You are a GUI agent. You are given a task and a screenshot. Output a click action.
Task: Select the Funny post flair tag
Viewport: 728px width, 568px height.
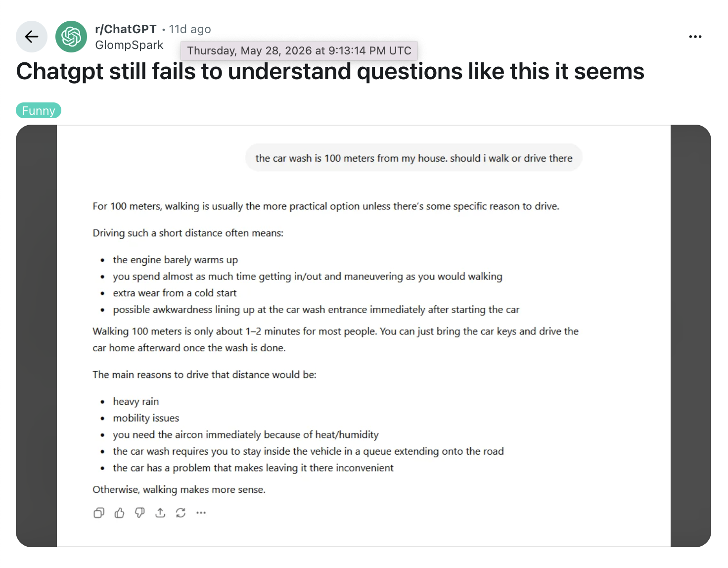point(39,110)
